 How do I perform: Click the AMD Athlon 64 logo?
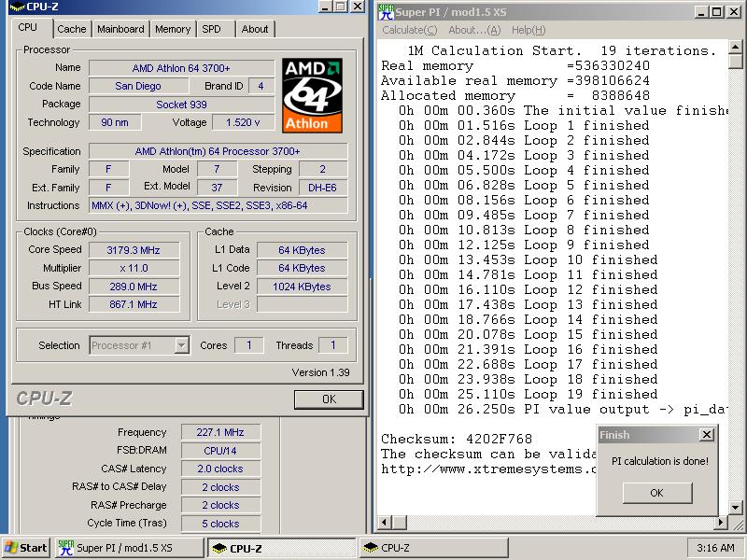(312, 95)
